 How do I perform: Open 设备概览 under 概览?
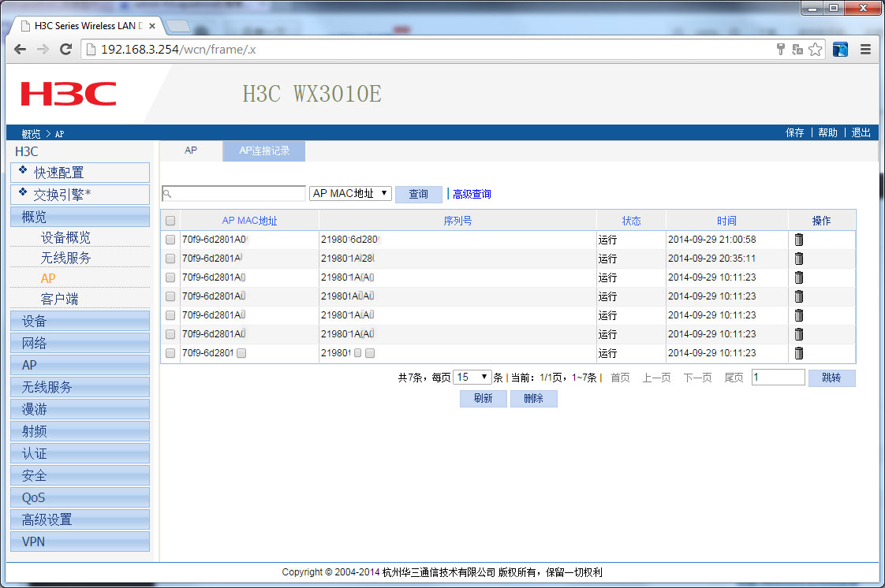point(65,237)
